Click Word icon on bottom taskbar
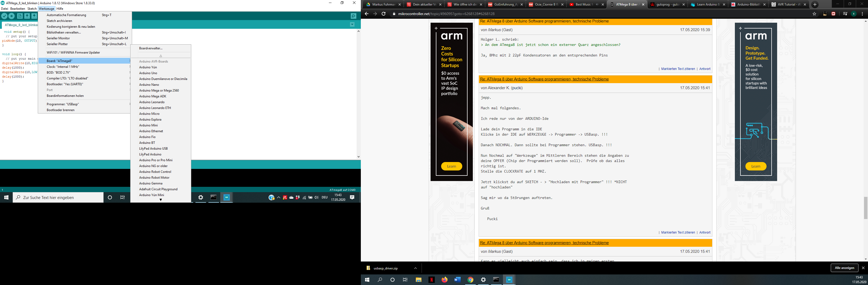Image resolution: width=868 pixels, height=285 pixels. pos(457,280)
